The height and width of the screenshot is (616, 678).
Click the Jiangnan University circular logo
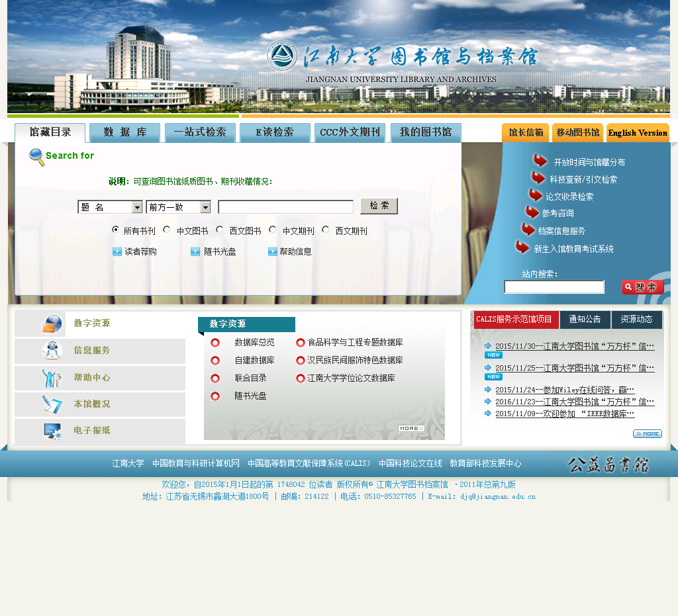tap(282, 56)
